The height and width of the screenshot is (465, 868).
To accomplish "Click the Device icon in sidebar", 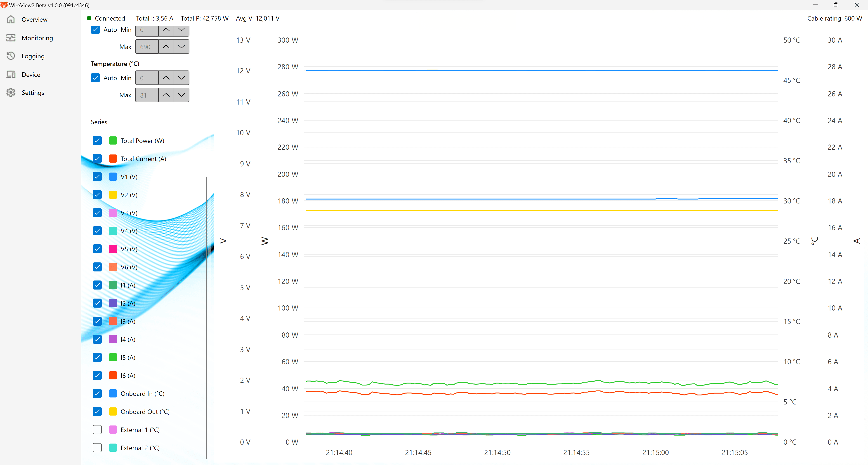I will [11, 74].
